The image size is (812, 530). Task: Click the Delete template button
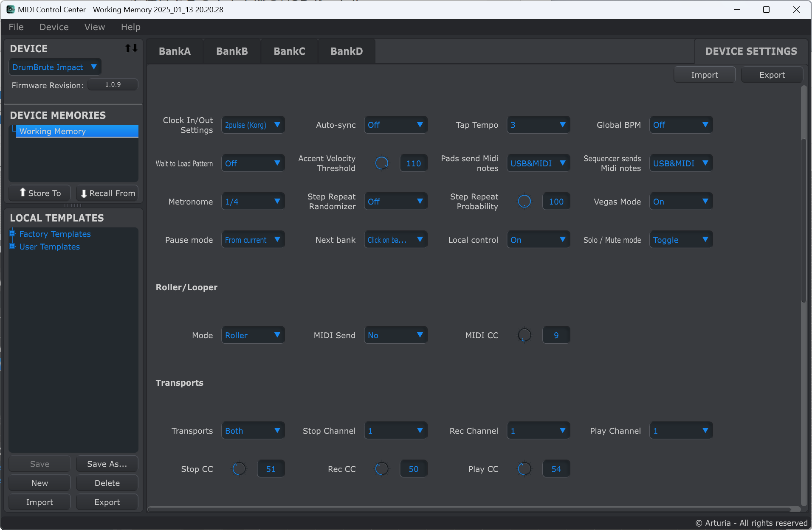(x=107, y=483)
